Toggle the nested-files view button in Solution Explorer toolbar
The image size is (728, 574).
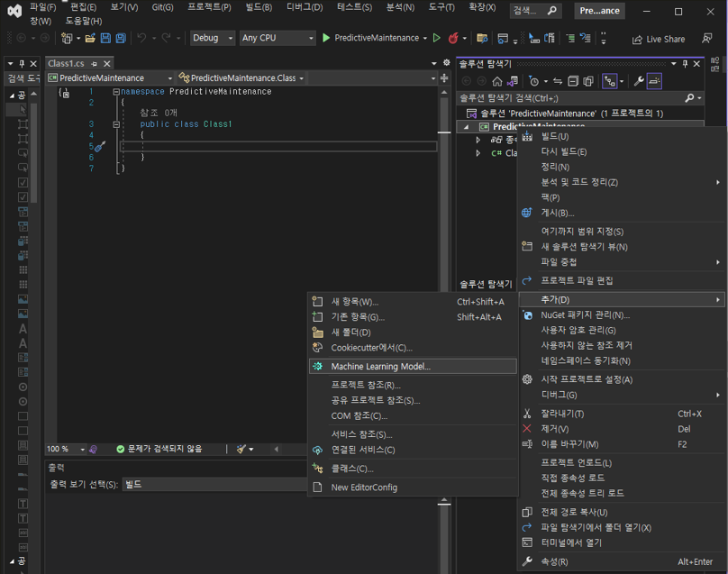point(610,81)
